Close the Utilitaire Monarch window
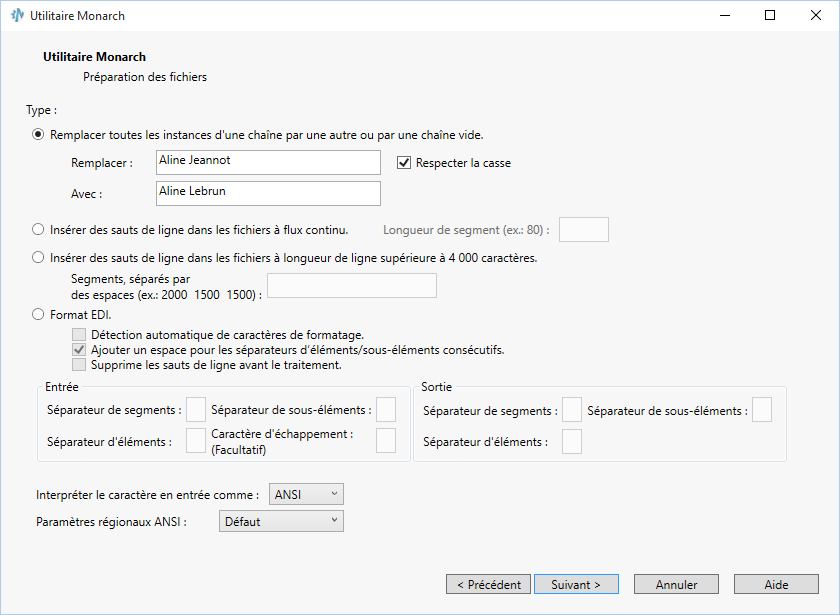 coord(816,16)
